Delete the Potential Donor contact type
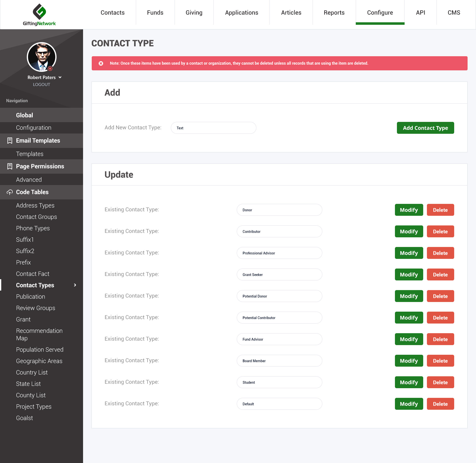The width and height of the screenshot is (476, 463). pyautogui.click(x=440, y=296)
